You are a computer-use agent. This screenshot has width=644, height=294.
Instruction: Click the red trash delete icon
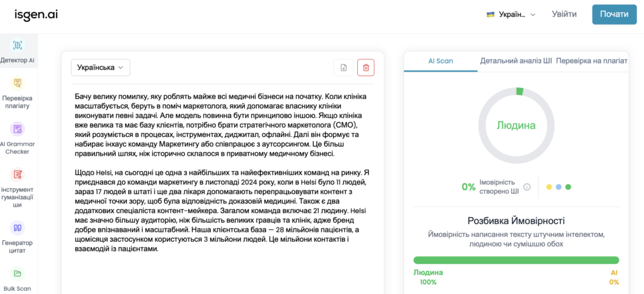click(366, 68)
